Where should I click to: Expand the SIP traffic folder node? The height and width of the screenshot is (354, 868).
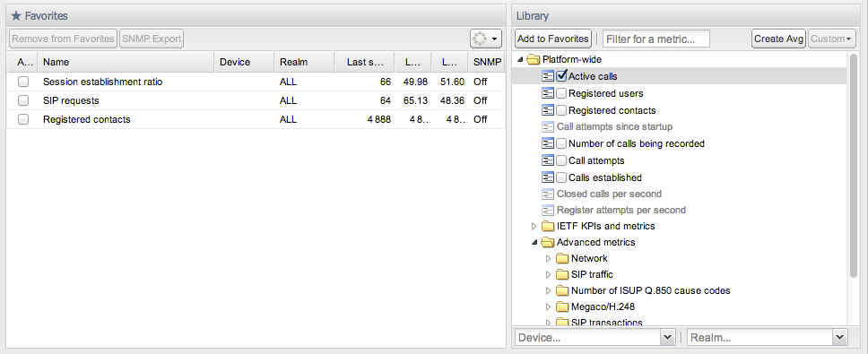coord(549,274)
